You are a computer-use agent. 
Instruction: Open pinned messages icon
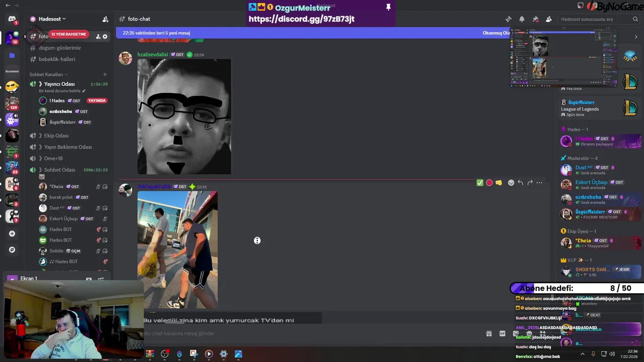pyautogui.click(x=535, y=19)
